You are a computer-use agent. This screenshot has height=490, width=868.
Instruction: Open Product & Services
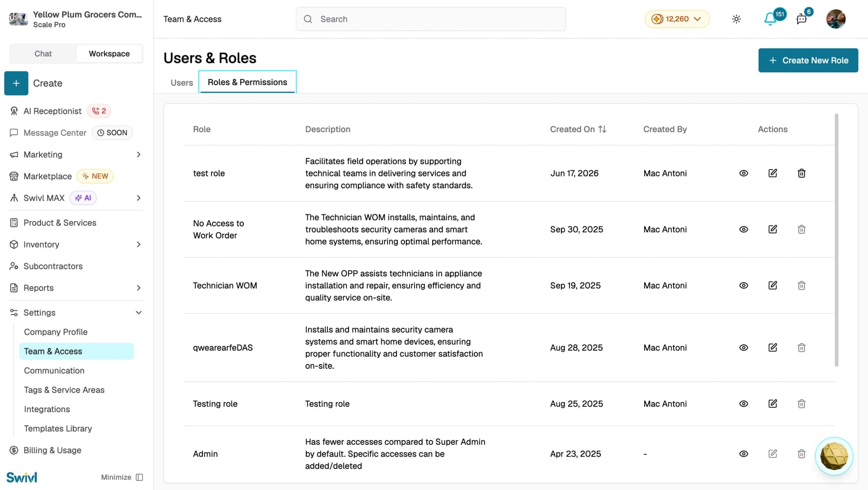[60, 223]
